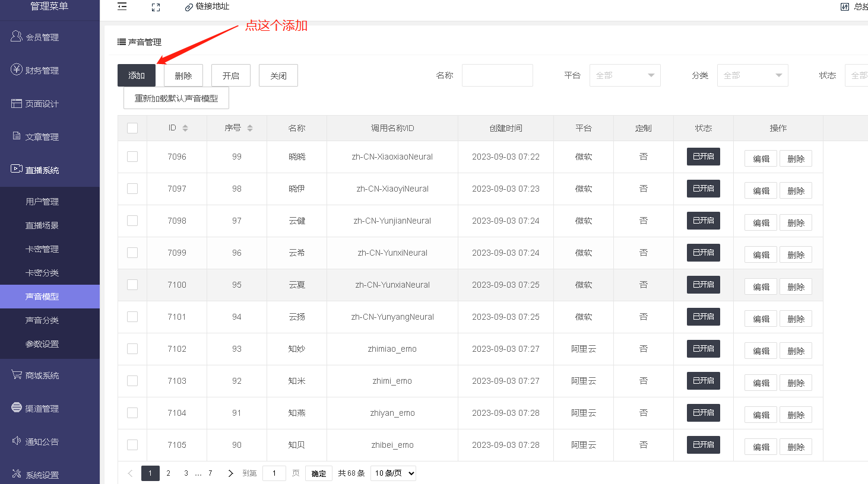Click the channel management icon
Image resolution: width=868 pixels, height=484 pixels.
pos(17,407)
